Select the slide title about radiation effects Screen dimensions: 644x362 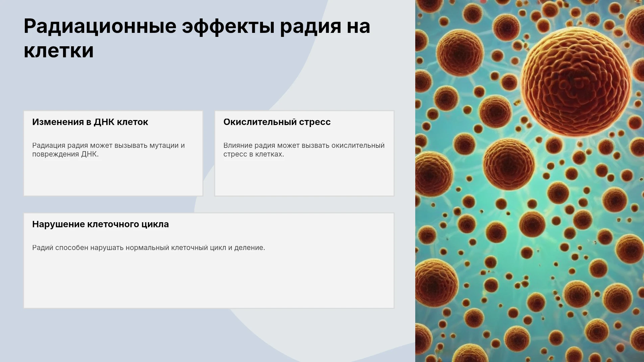click(197, 38)
